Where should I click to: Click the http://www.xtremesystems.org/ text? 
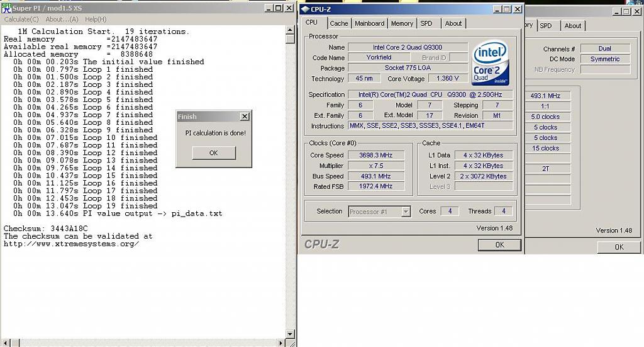point(72,244)
